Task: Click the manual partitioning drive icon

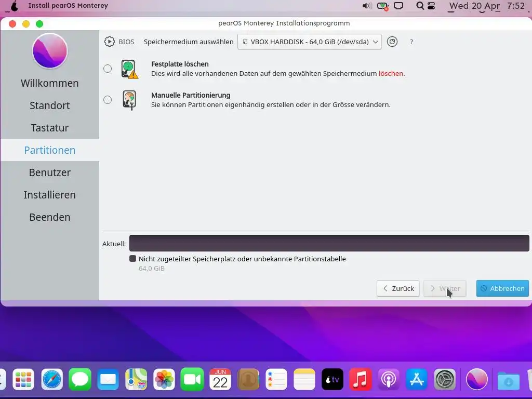Action: pos(129,100)
